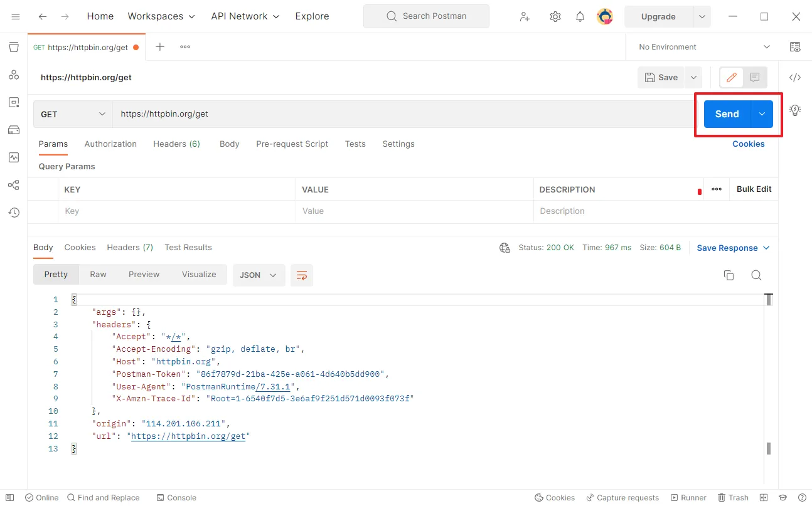Image resolution: width=812 pixels, height=506 pixels.
Task: Open the user avatar menu
Action: click(x=605, y=17)
